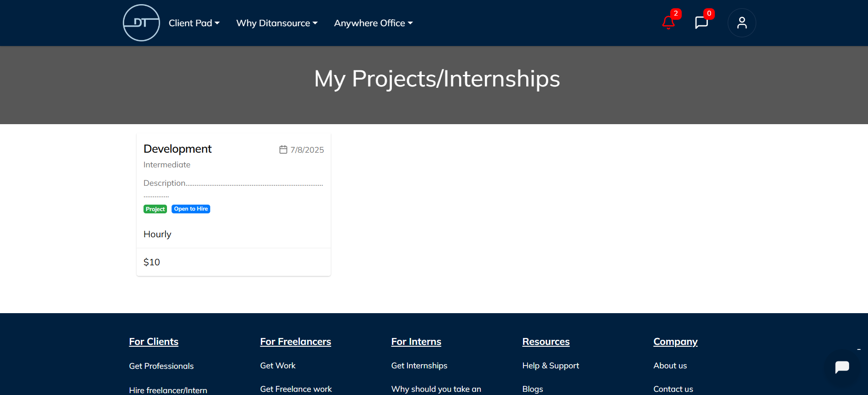Expand the Anywhere Office dropdown
The image size is (868, 395).
point(374,23)
